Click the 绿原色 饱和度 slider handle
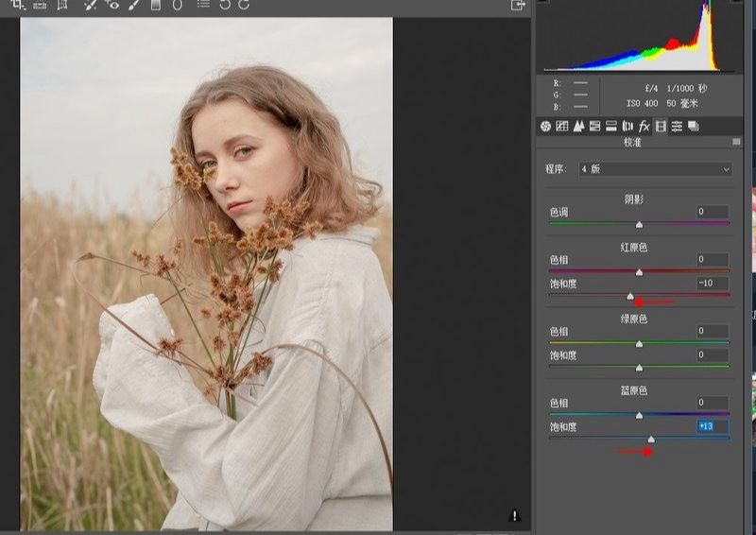This screenshot has width=756, height=535. pyautogui.click(x=640, y=368)
